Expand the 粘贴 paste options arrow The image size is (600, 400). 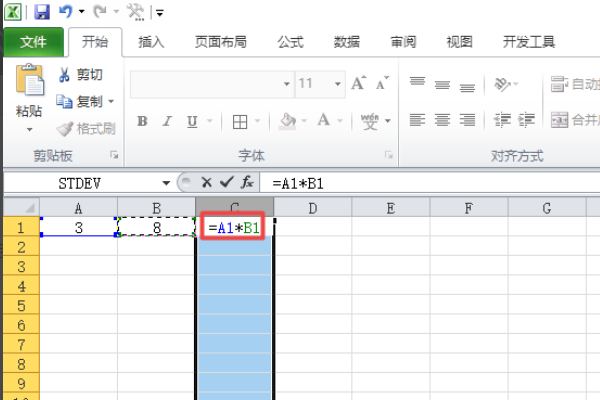(x=29, y=130)
